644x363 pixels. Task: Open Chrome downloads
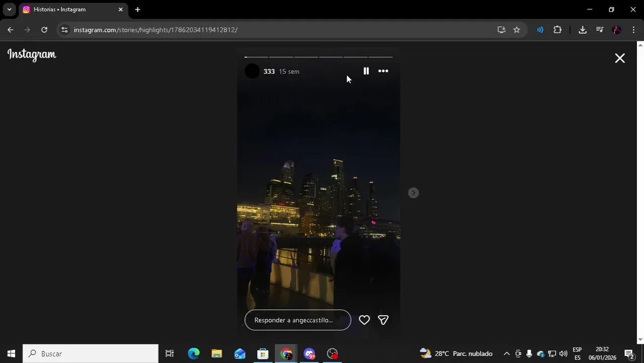click(583, 30)
